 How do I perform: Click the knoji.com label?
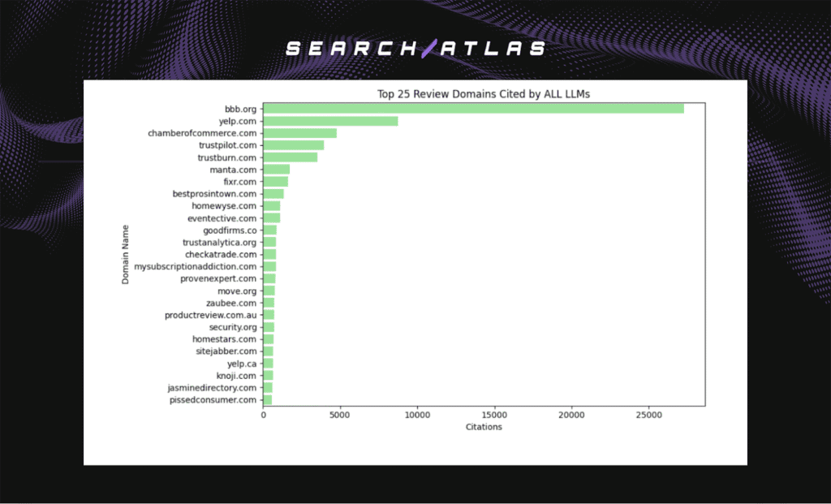[238, 375]
